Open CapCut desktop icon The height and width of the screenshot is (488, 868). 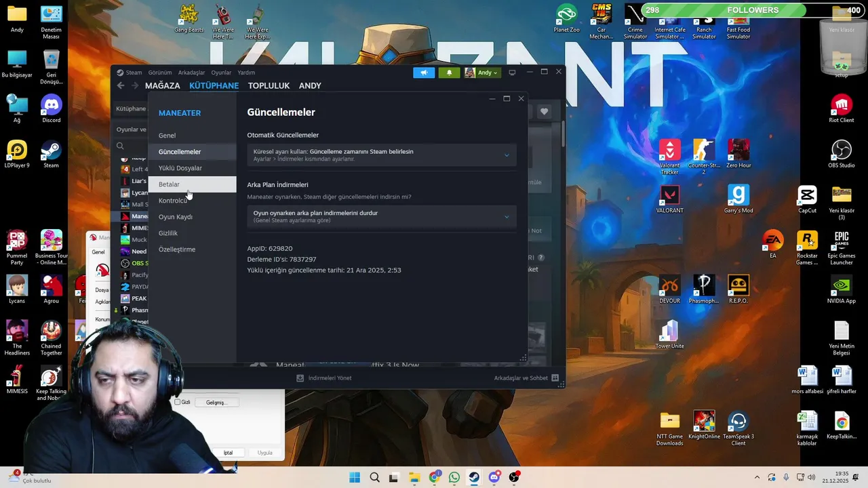[807, 199]
